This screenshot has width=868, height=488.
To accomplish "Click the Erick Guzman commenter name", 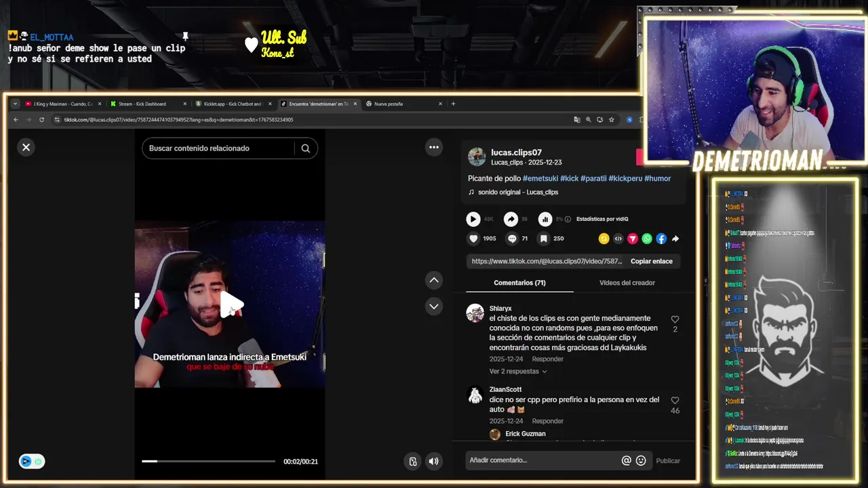I will 526,434.
